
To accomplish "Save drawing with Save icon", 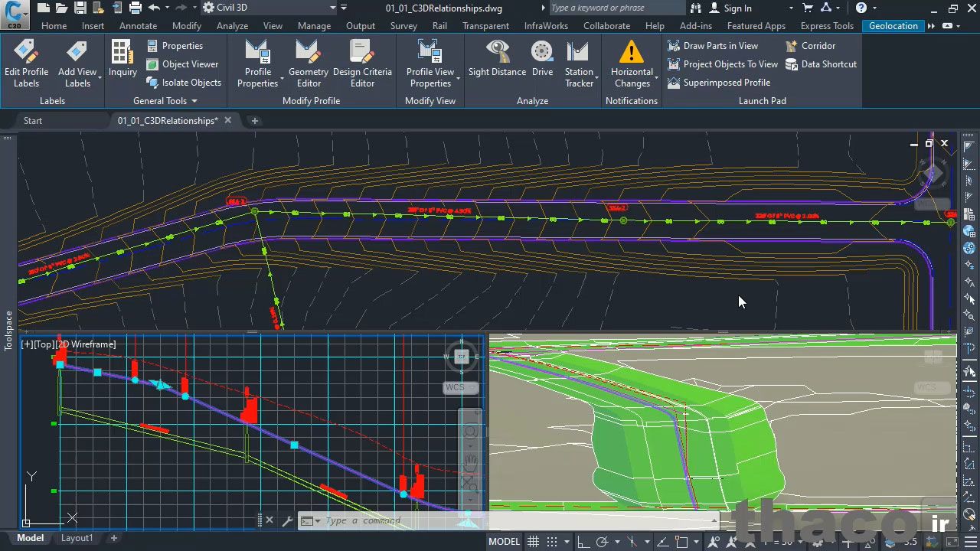I will coord(80,8).
